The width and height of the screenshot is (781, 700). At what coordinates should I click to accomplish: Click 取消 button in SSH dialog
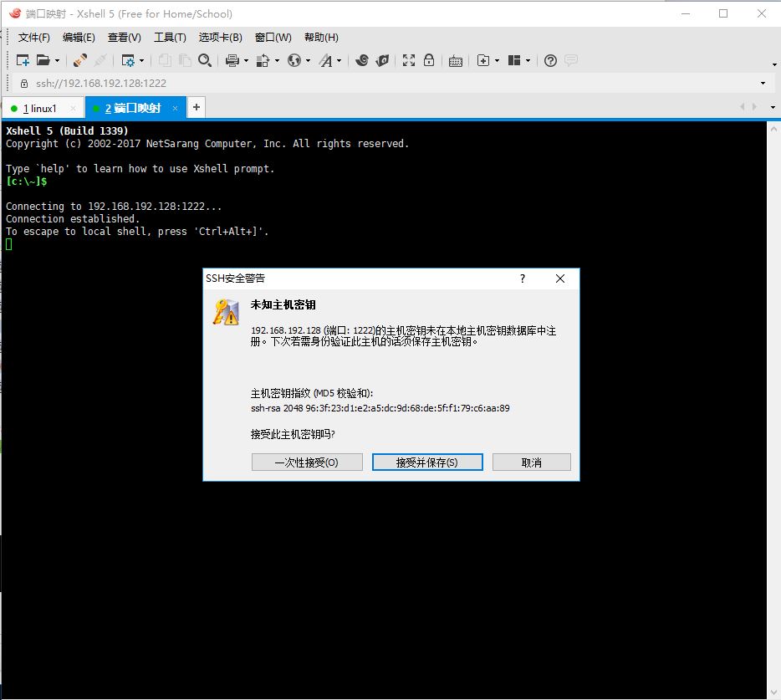(x=532, y=462)
